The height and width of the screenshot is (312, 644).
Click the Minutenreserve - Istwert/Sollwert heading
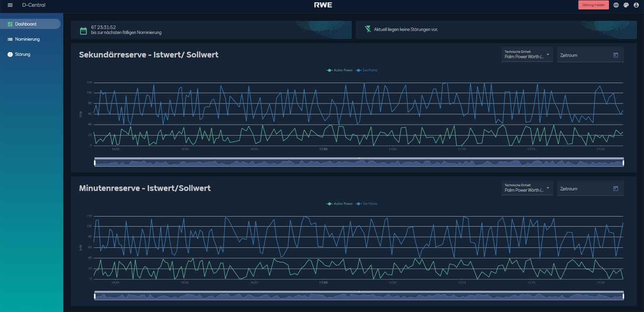click(x=145, y=188)
